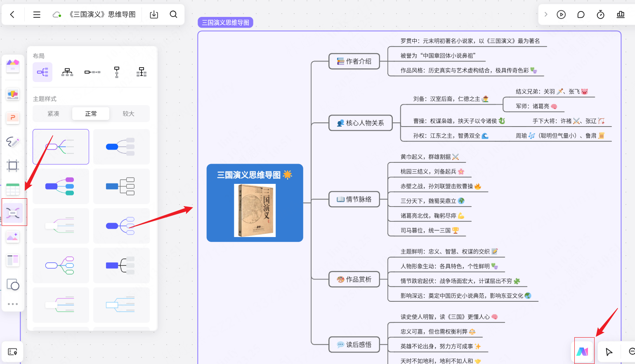This screenshot has height=364, width=635.
Task: Choose 正常 normal theme spacing
Action: point(91,114)
